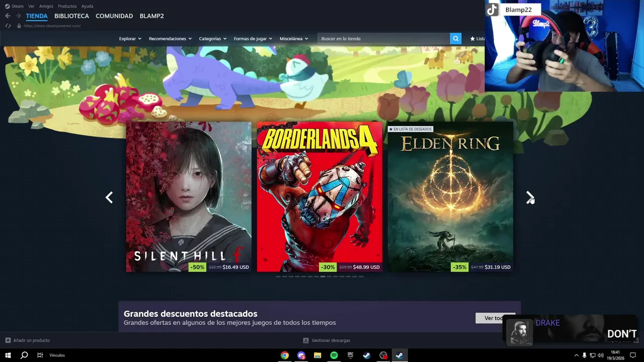
Task: Click the highlighted carousel page dot
Action: click(323, 277)
